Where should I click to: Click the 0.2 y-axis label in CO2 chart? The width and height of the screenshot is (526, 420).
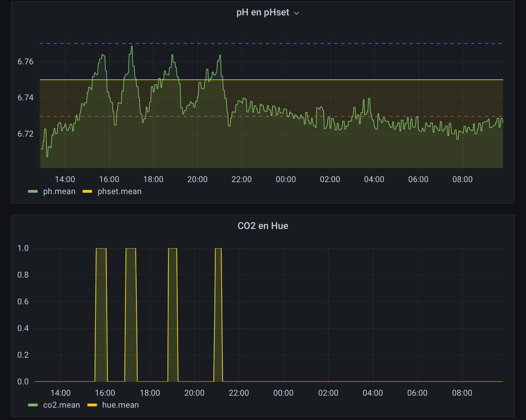(23, 355)
